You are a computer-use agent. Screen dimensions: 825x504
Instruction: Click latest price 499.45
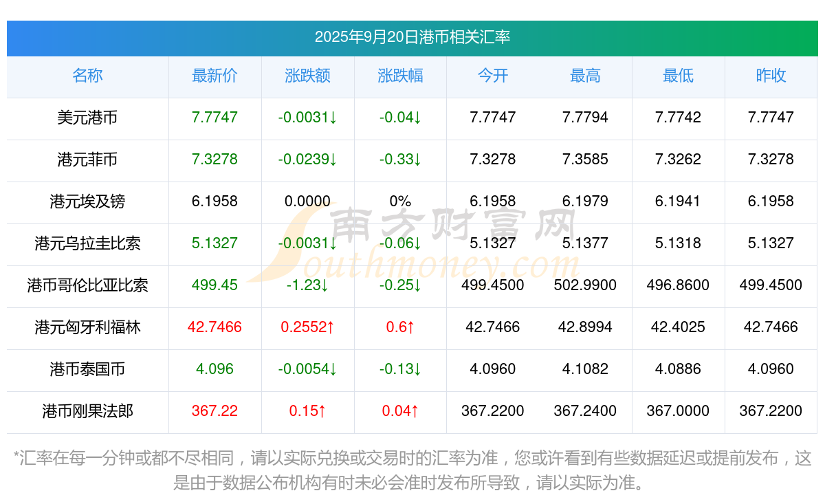pyautogui.click(x=215, y=285)
